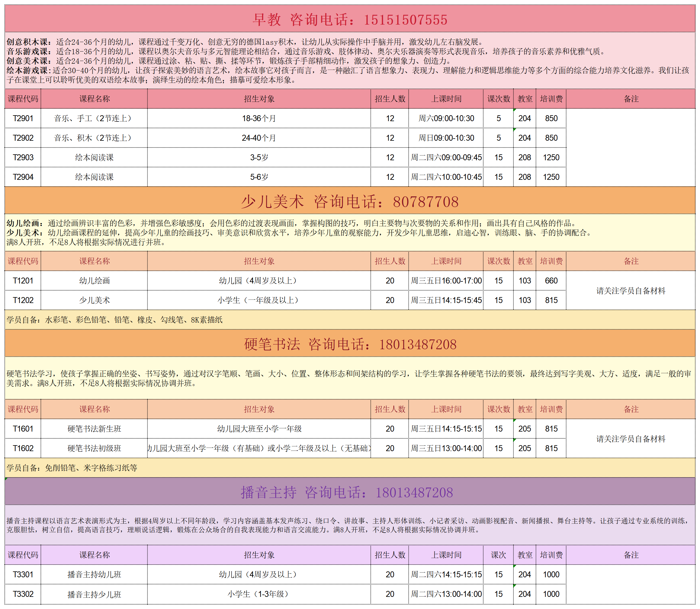Click the 硬笔书法 咨询电话 heading
Screen dimensions: 700x609
pyautogui.click(x=350, y=344)
